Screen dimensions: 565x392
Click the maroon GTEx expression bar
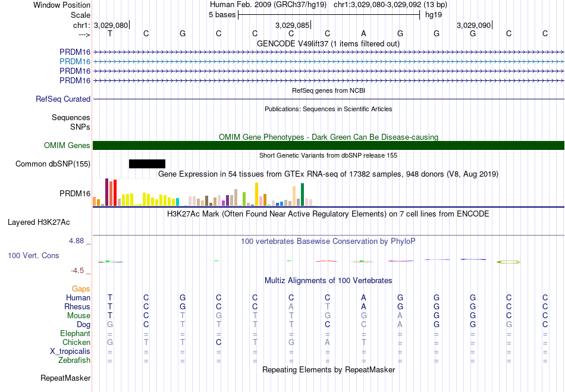click(x=106, y=192)
